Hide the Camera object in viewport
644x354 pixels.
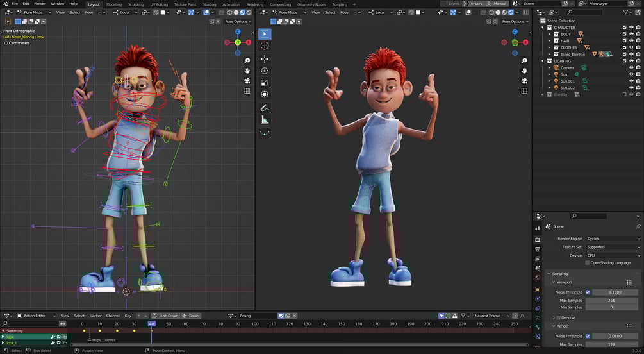pyautogui.click(x=631, y=67)
